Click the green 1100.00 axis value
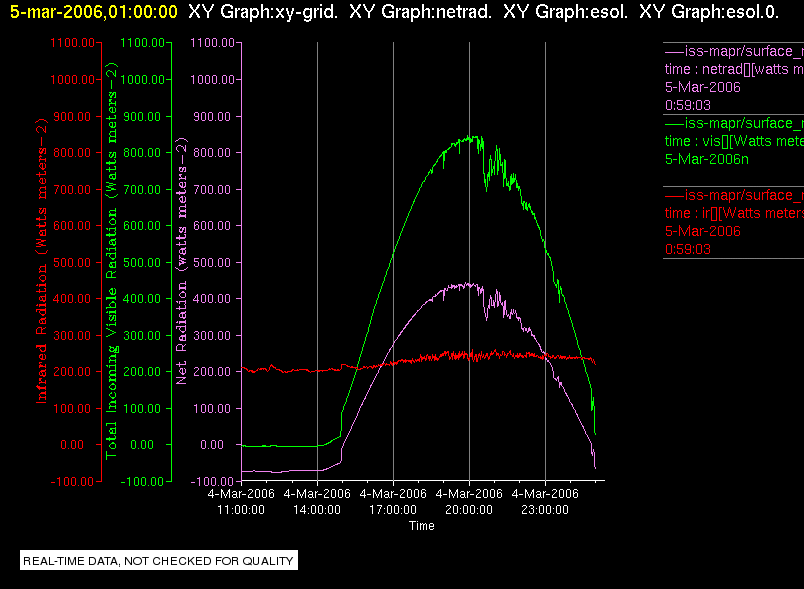 coord(143,43)
